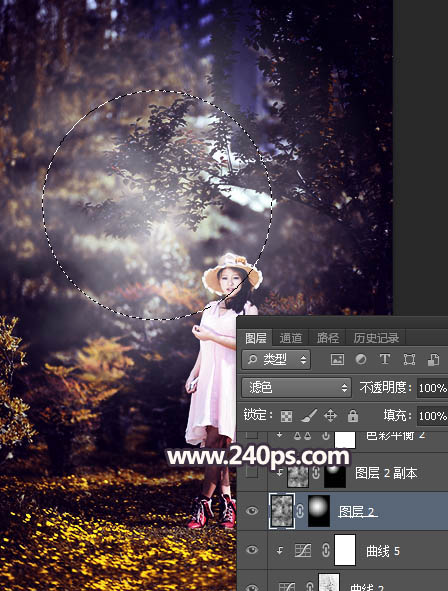
Task: Click lock transparent pixels icon
Action: tap(286, 416)
